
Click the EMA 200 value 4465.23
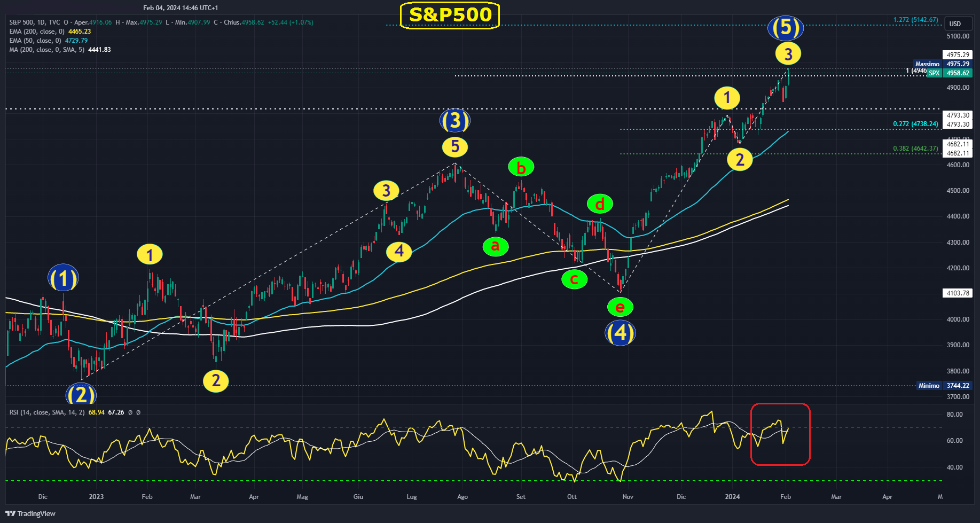click(x=80, y=32)
